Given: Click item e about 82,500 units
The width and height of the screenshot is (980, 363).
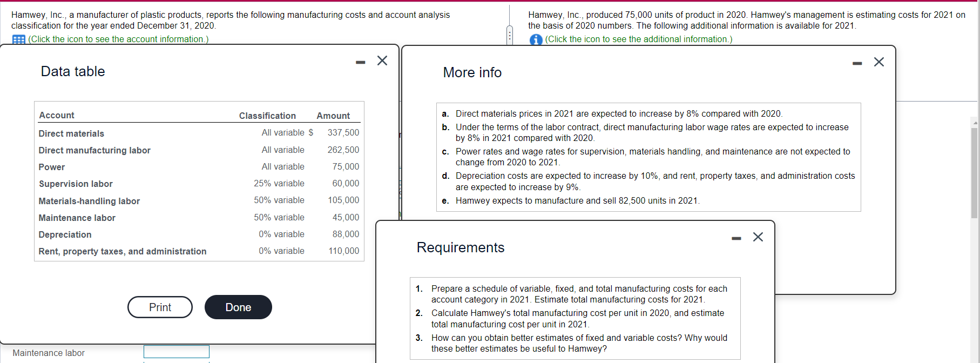Looking at the screenshot, I should tap(577, 200).
